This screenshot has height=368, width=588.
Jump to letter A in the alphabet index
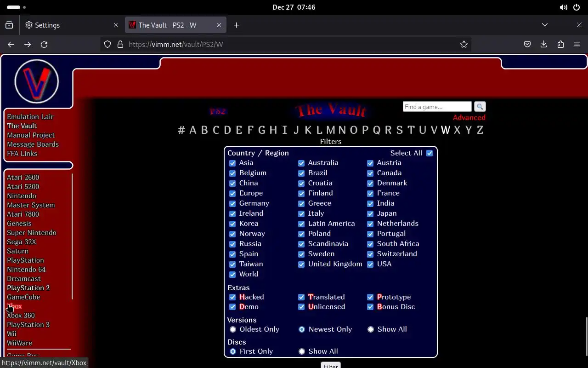[193, 130]
